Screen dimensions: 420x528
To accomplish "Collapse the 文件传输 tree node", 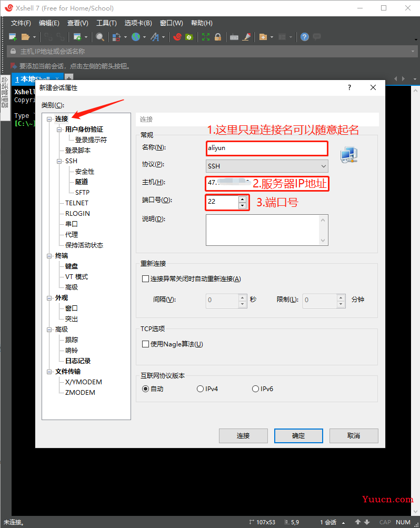I will click(x=49, y=372).
